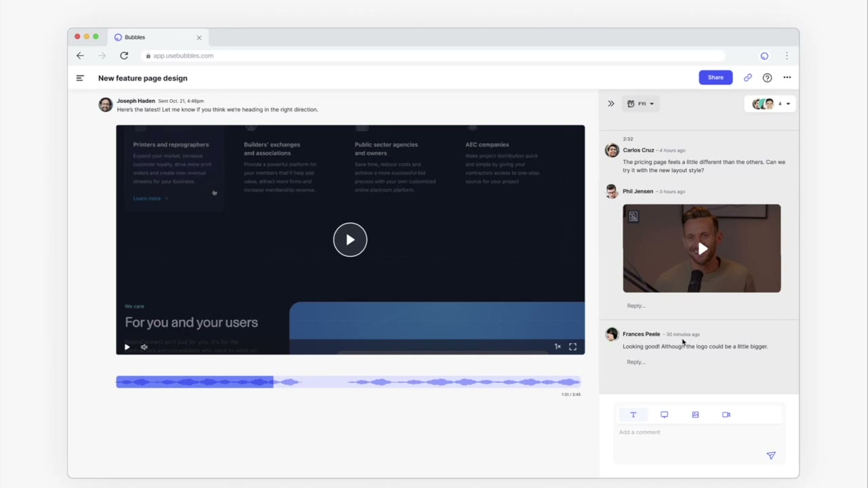
Task: Reply to Phil Jensen's video comment
Action: point(636,306)
